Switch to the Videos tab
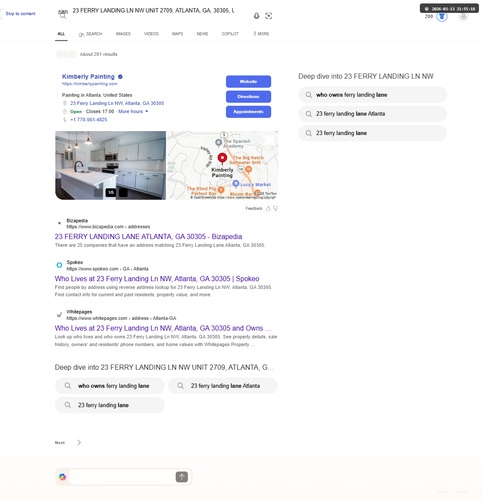The image size is (483, 500). (x=151, y=34)
